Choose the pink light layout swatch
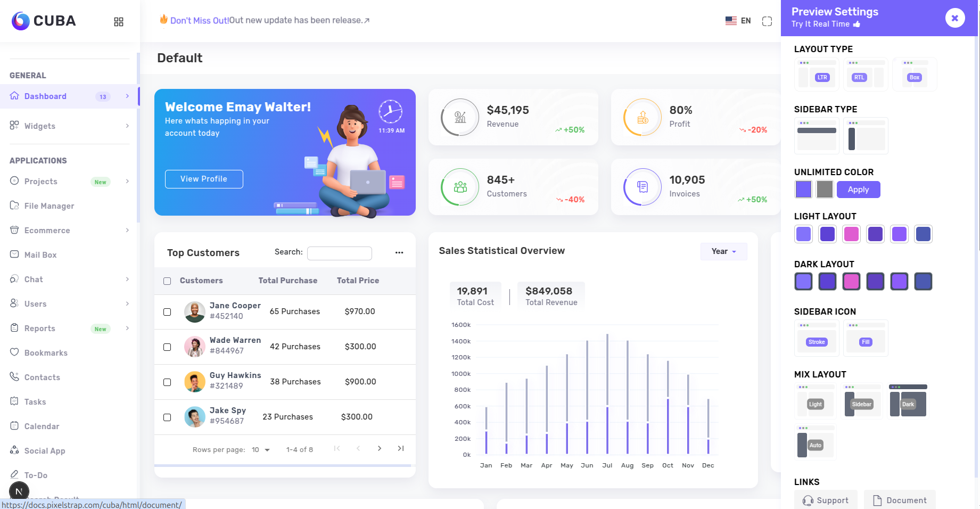 pyautogui.click(x=851, y=234)
